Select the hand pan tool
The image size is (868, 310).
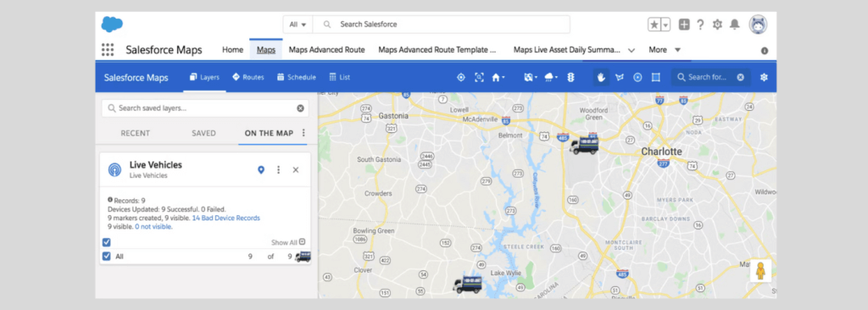point(602,78)
